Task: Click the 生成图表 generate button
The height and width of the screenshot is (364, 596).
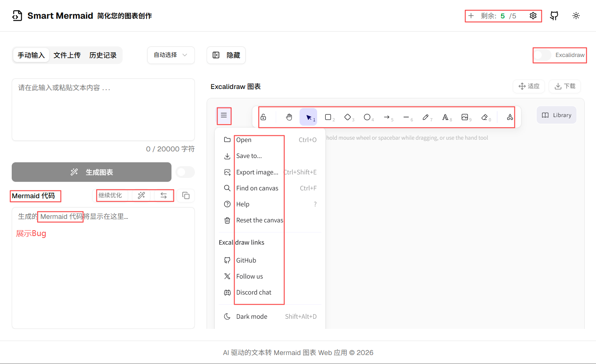Action: point(91,172)
